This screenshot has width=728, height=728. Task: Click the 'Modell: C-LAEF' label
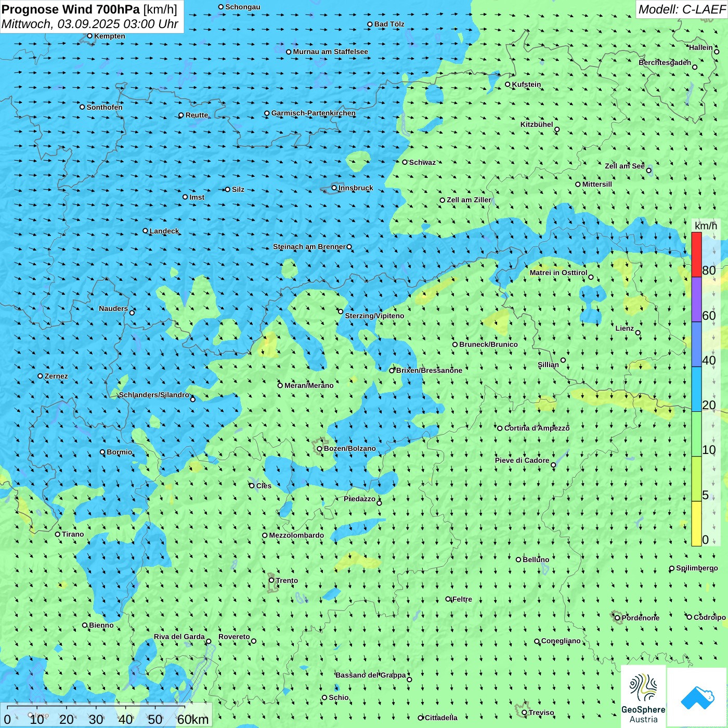[682, 9]
